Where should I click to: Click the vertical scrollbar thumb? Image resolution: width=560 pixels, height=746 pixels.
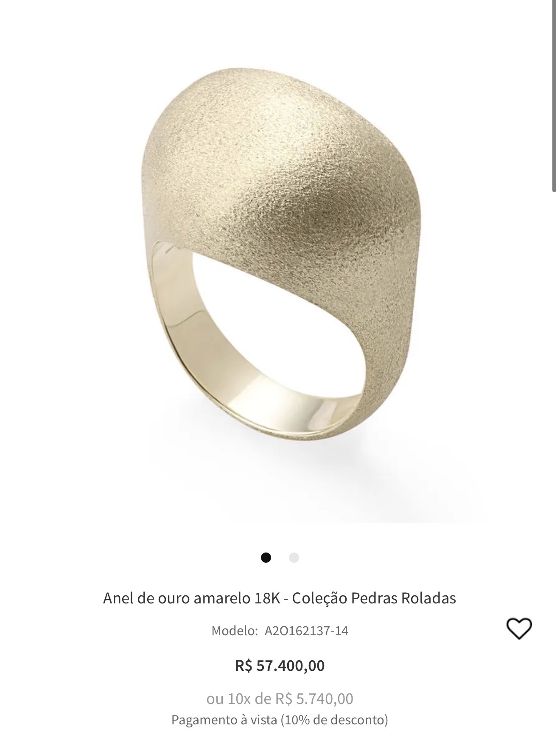tap(554, 96)
